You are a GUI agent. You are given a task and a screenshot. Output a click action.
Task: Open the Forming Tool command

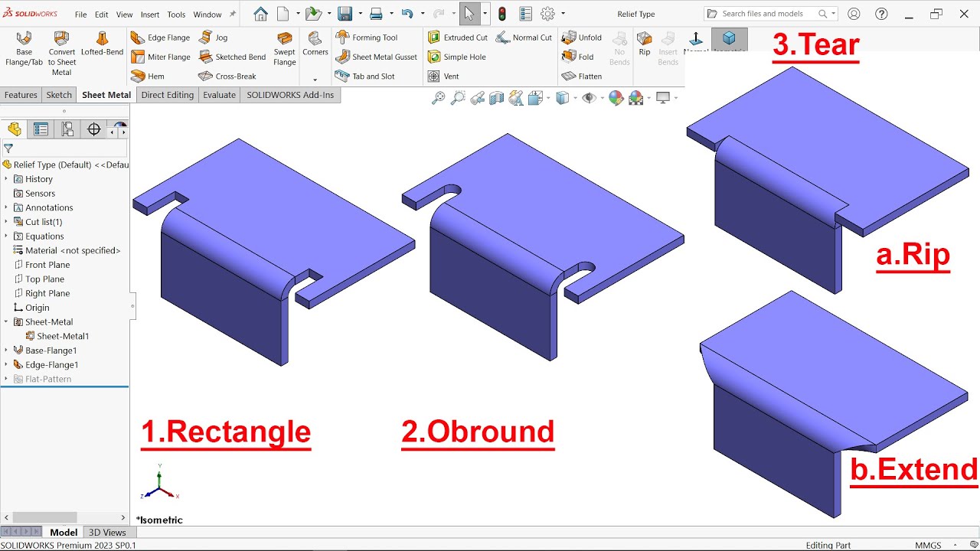tap(366, 37)
